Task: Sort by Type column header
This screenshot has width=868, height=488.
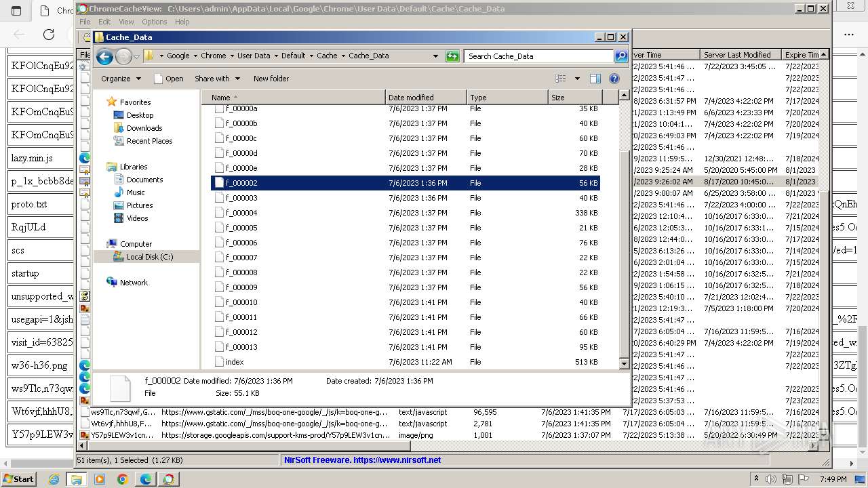Action: point(507,98)
